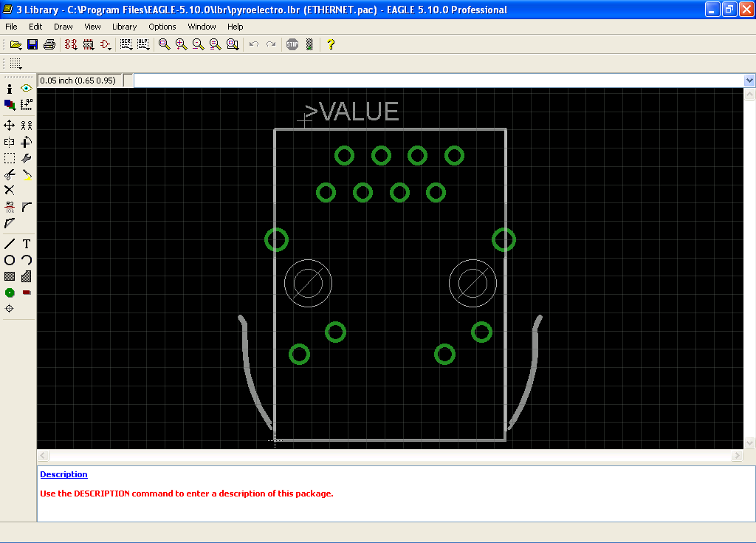Click the Zoom in magnifier icon
Image resolution: width=756 pixels, height=543 pixels.
tap(181, 44)
